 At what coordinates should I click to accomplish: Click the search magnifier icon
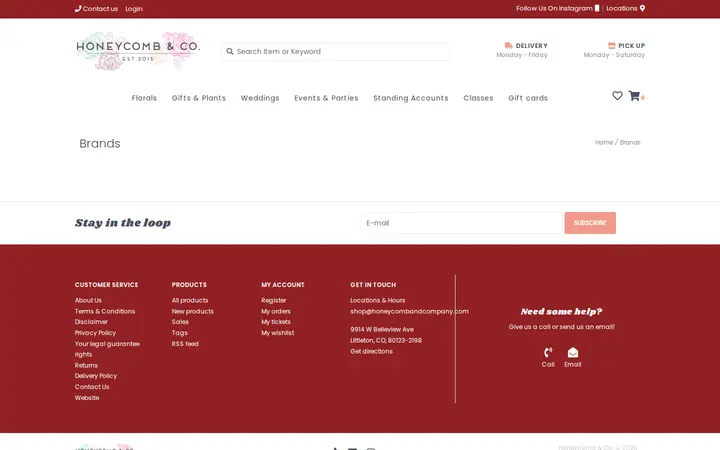pos(230,51)
